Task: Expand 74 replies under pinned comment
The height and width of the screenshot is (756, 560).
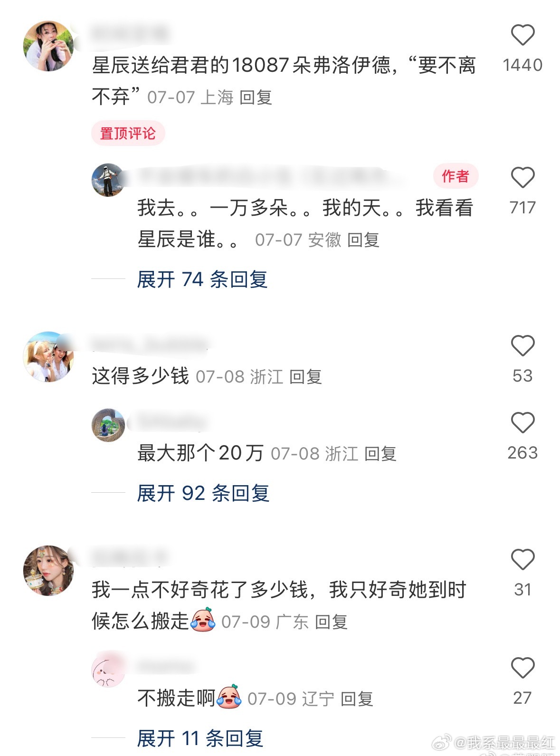Action: [202, 279]
